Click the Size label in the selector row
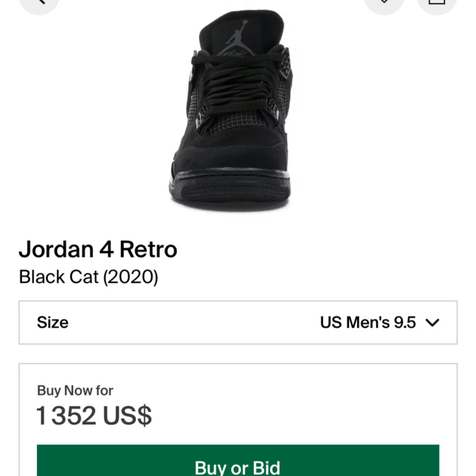 (52, 322)
